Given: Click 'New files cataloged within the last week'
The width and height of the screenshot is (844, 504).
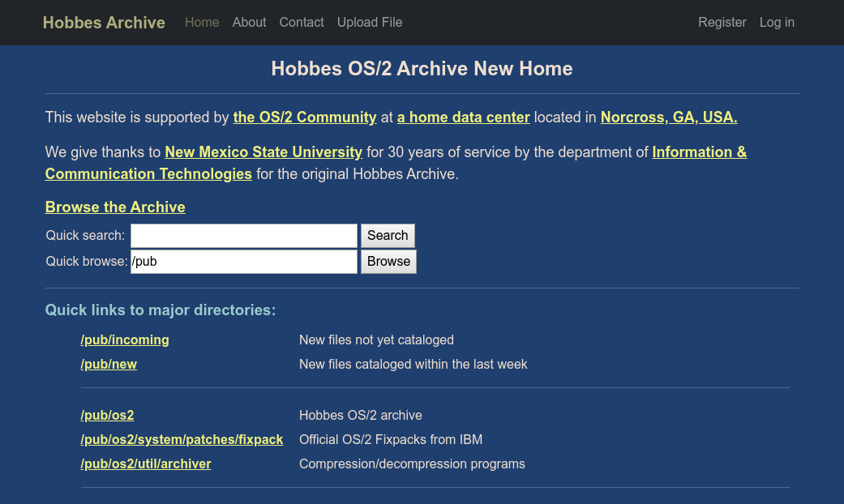Looking at the screenshot, I should pos(413,364).
